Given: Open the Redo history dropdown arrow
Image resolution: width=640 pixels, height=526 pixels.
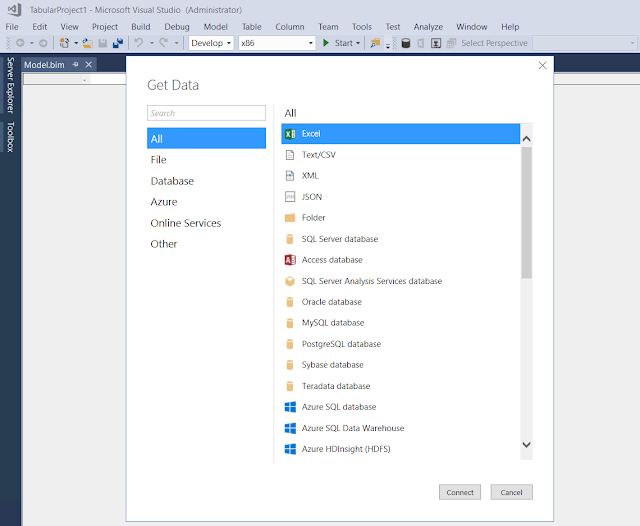Looking at the screenshot, I should click(176, 43).
